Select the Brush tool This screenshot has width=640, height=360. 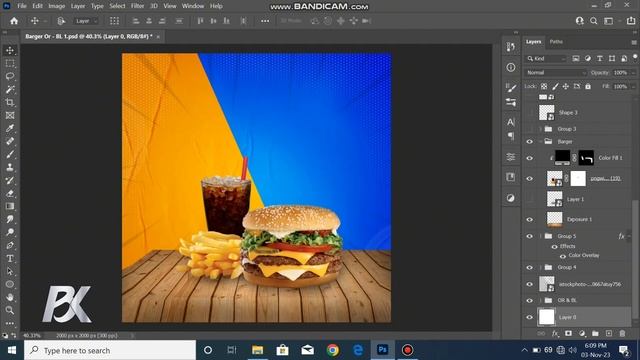(x=10, y=154)
